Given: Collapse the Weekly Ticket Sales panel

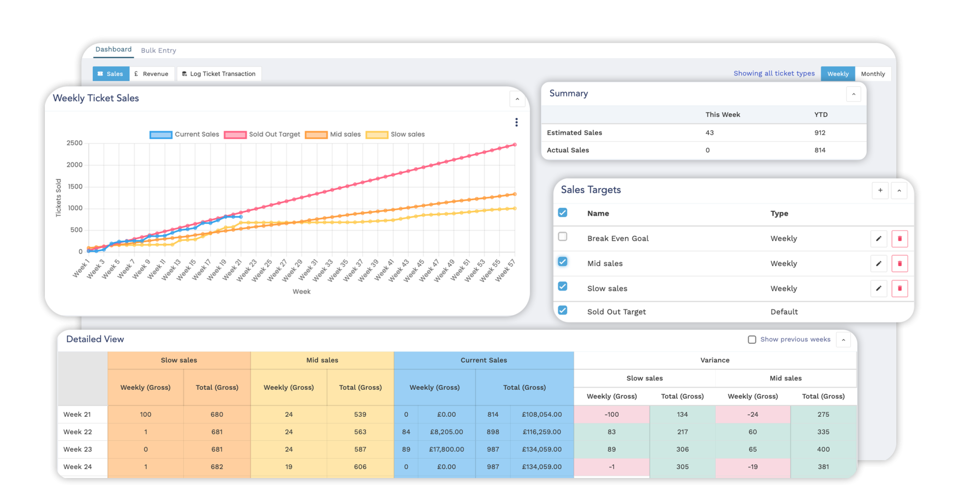Looking at the screenshot, I should click(517, 98).
